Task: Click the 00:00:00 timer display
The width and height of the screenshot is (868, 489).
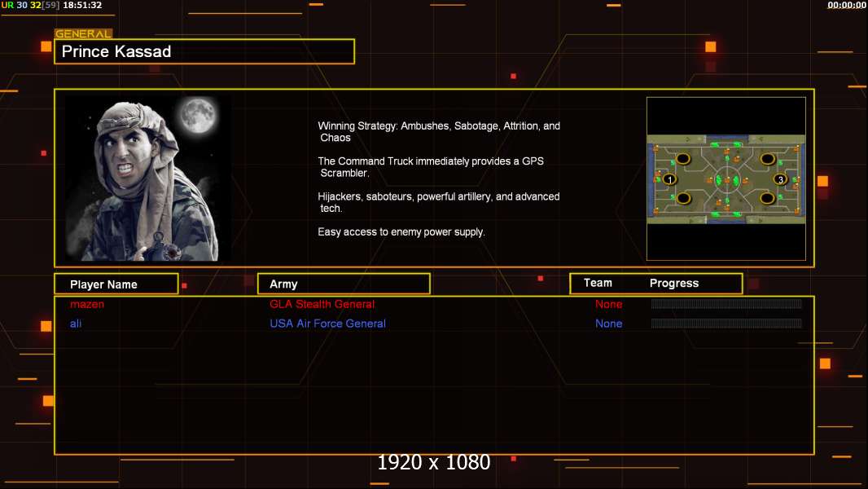Action: pos(846,5)
